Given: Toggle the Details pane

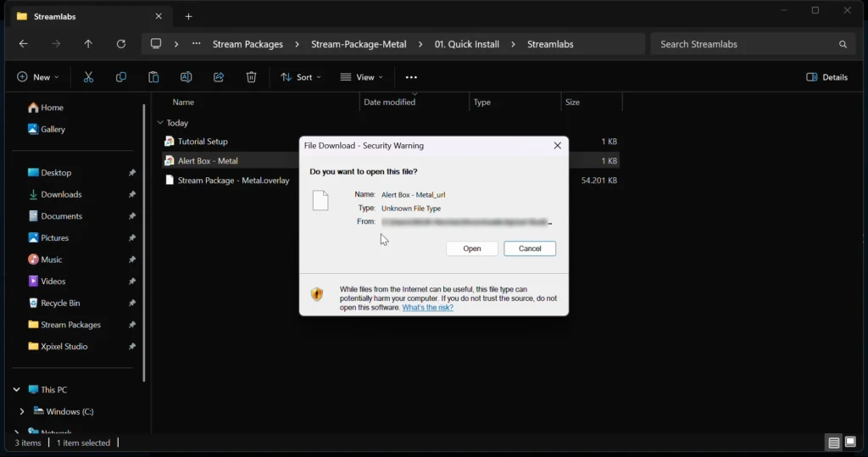Looking at the screenshot, I should coord(826,77).
